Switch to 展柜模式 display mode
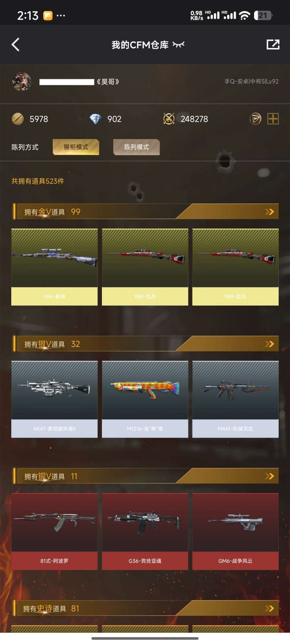Image resolution: width=290 pixels, height=644 pixels. pyautogui.click(x=76, y=147)
